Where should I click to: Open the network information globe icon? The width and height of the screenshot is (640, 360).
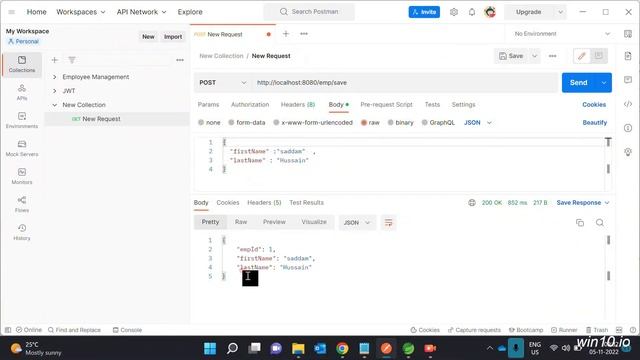click(x=472, y=202)
